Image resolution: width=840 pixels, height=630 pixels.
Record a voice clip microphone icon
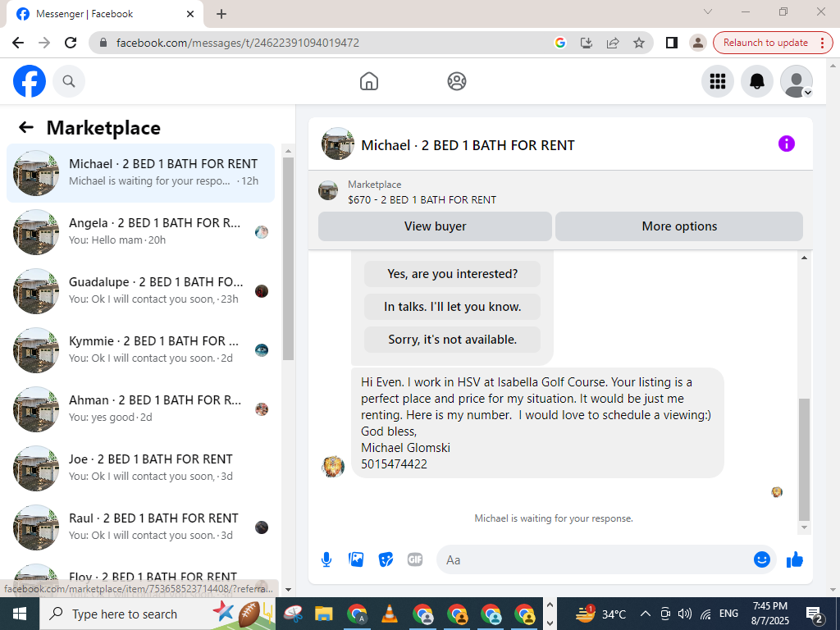(x=326, y=559)
